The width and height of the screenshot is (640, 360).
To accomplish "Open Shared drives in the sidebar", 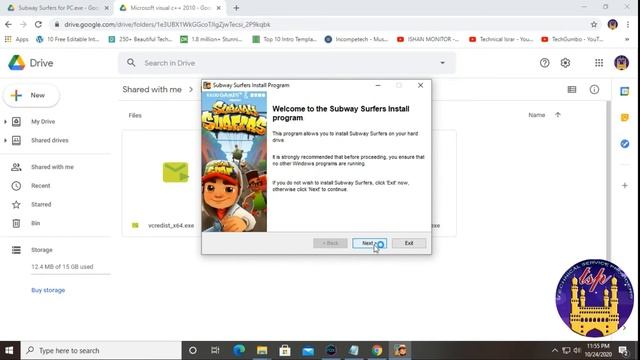I will 50,140.
